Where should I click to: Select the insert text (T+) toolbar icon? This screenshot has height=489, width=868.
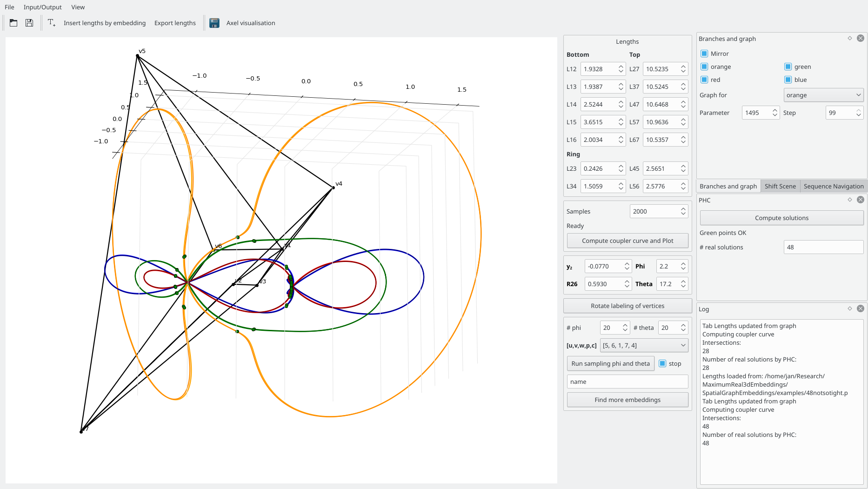(x=51, y=22)
